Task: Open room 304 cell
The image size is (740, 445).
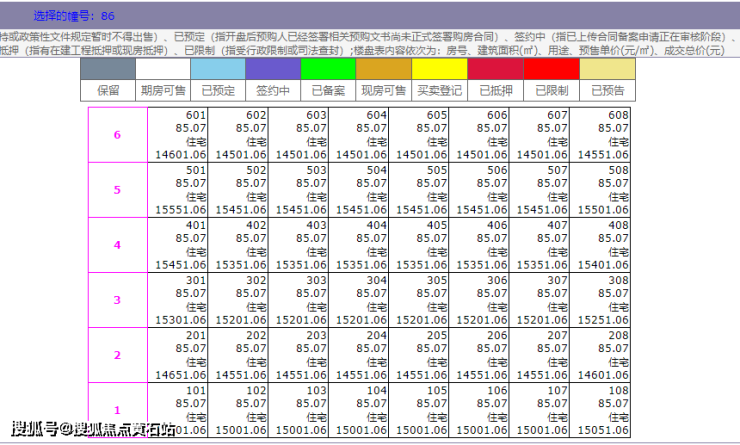Action: click(359, 300)
